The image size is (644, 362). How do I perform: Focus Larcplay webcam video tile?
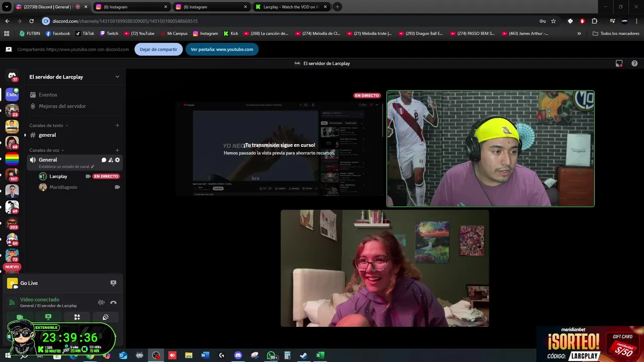(x=491, y=148)
